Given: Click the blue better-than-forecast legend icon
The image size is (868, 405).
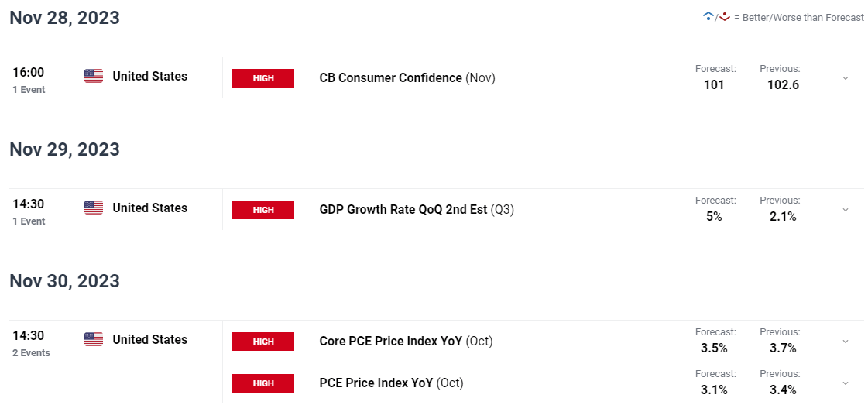Looking at the screenshot, I should tap(708, 16).
